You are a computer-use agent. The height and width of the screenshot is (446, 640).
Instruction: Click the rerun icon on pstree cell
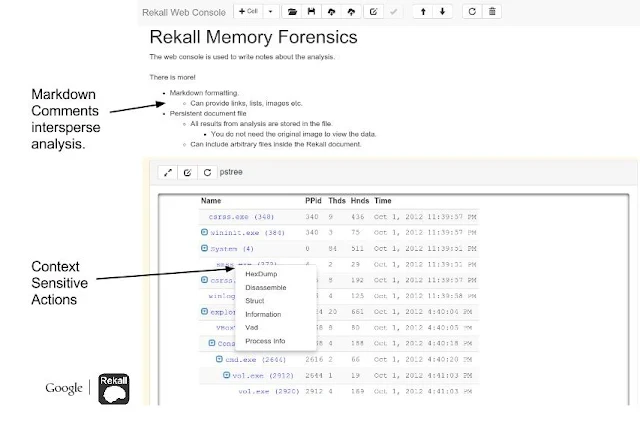(x=207, y=172)
